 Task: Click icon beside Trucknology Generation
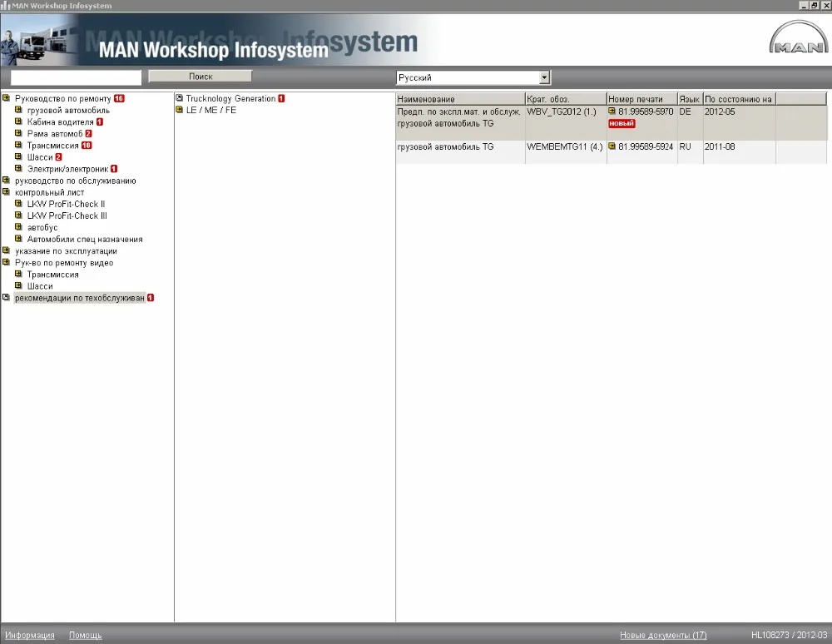click(180, 97)
